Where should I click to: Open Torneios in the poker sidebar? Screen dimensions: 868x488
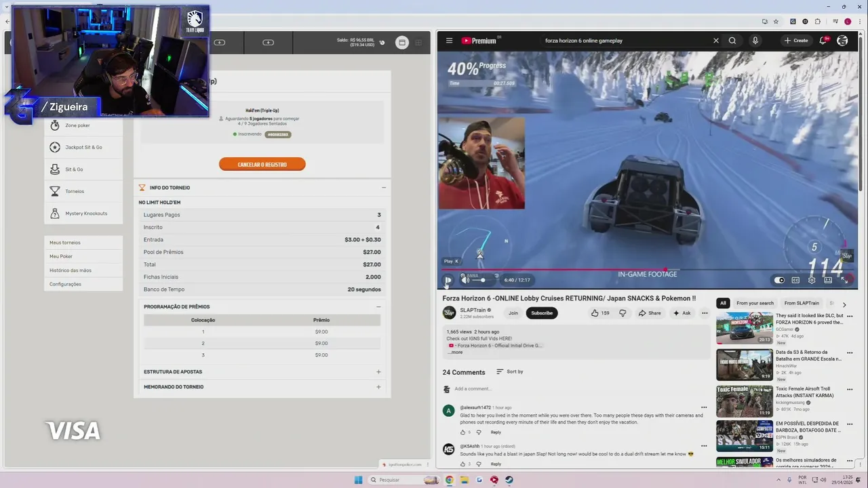point(83,191)
